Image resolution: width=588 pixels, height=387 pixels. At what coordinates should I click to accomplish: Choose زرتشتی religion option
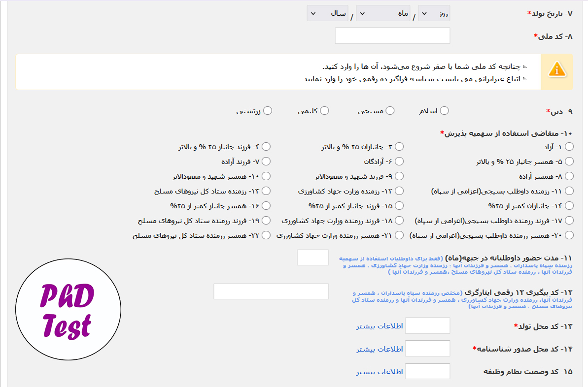[x=267, y=110]
